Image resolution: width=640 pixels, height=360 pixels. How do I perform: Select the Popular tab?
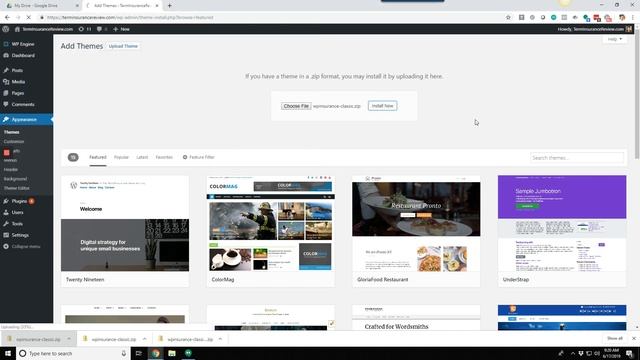121,157
